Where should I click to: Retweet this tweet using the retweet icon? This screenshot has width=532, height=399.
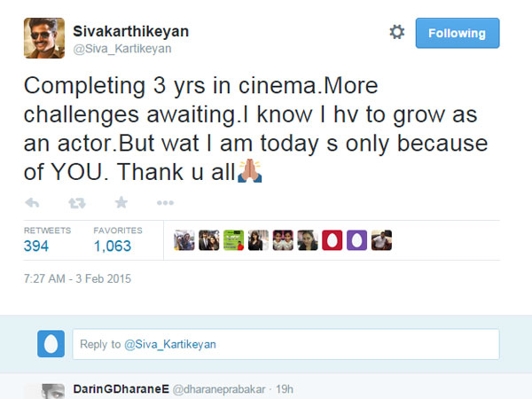(77, 203)
